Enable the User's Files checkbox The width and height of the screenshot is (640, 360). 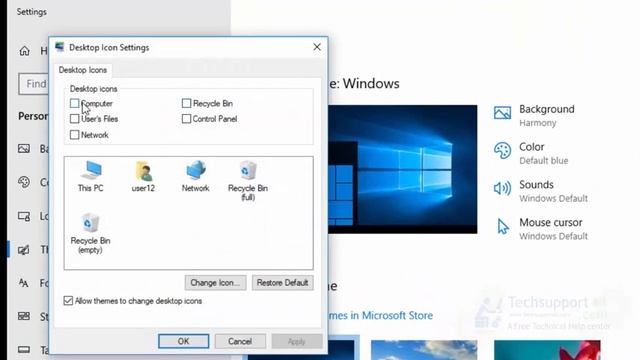tap(74, 119)
